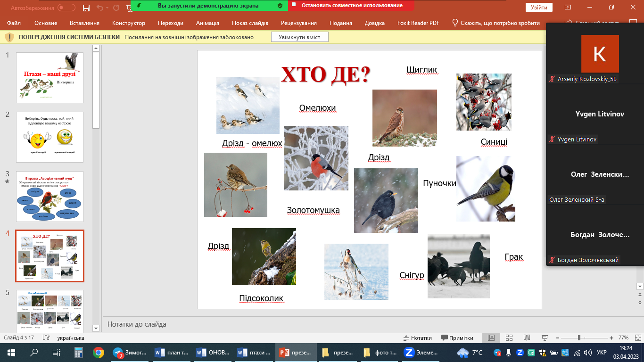
Task: Click the Save diskette icon
Action: click(86, 8)
